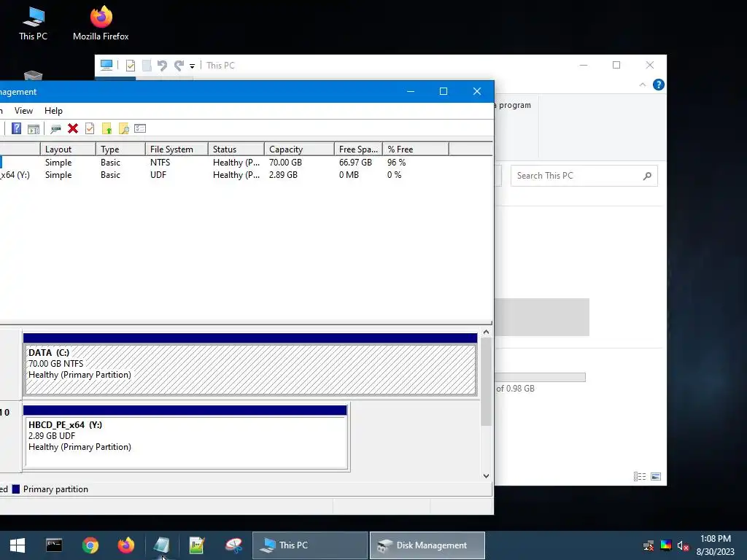Select the NTFS cell in the volume list
This screenshot has height=560, width=747.
tap(160, 163)
